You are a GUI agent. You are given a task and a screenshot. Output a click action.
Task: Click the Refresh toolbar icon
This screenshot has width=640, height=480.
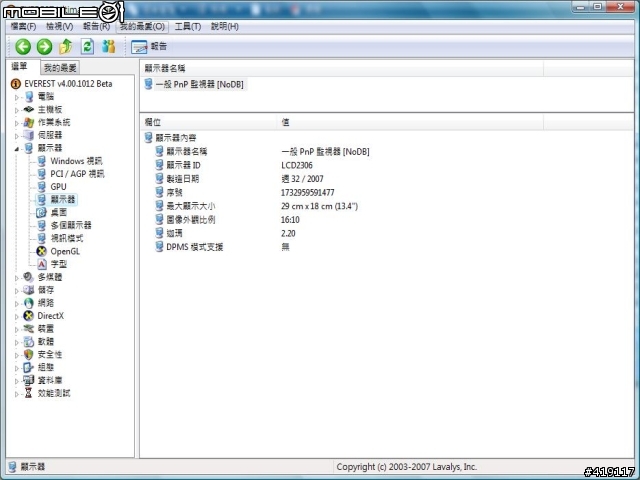(x=87, y=47)
